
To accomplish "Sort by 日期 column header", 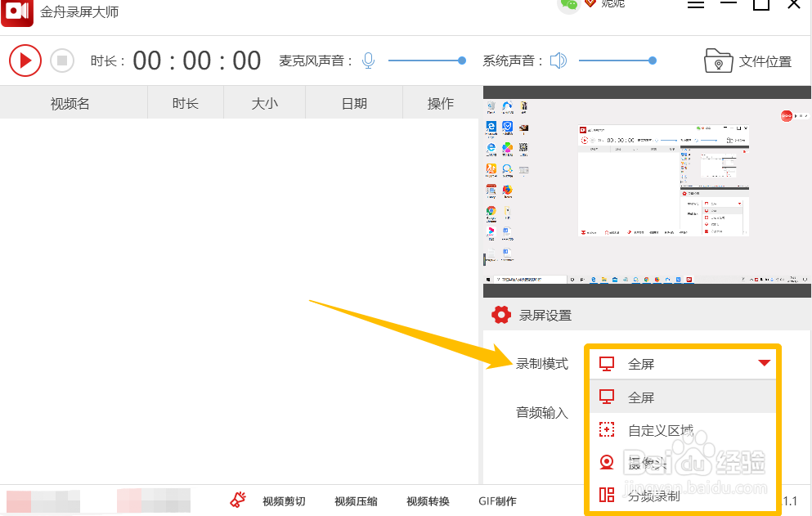I will coord(354,104).
